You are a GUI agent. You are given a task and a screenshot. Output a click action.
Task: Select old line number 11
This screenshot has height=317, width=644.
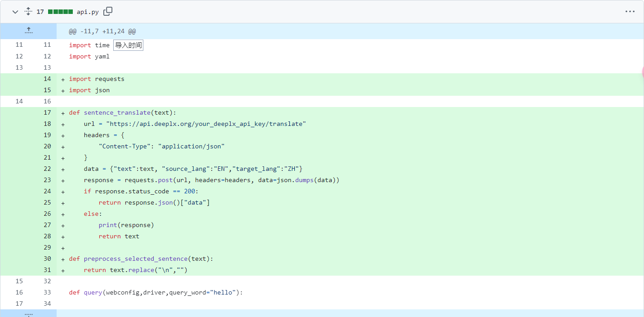tap(19, 45)
